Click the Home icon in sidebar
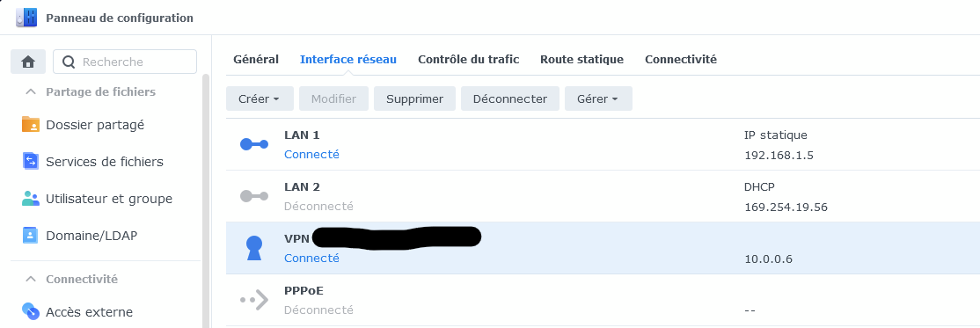 tap(27, 62)
